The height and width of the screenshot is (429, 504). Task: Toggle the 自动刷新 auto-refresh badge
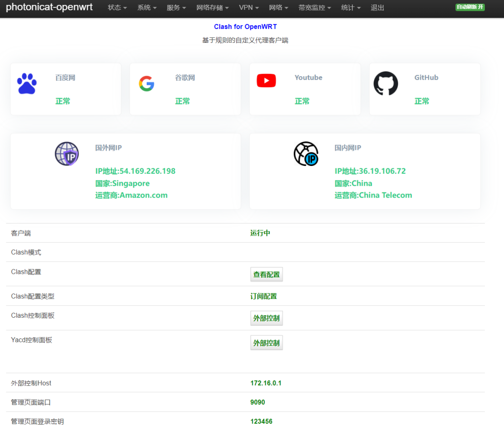pyautogui.click(x=470, y=7)
